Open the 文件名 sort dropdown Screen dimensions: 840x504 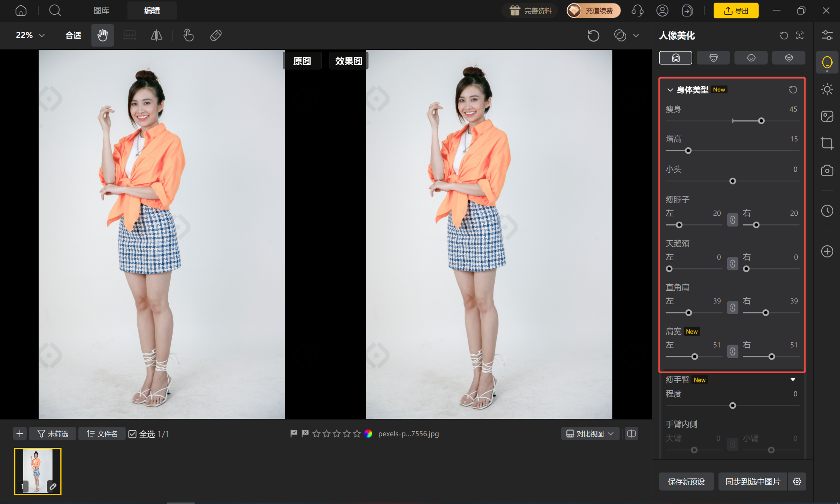(x=102, y=434)
